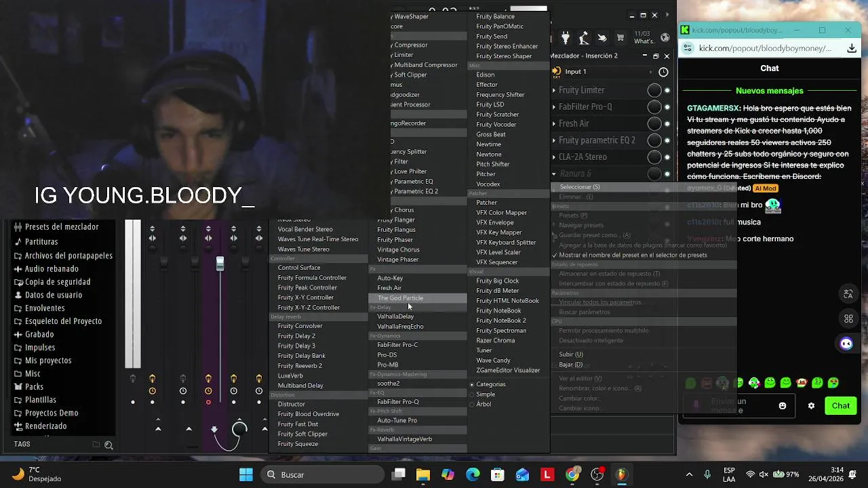The height and width of the screenshot is (488, 868).
Task: Expand the CLA-2A Stereo slot arrow
Action: coord(554,157)
